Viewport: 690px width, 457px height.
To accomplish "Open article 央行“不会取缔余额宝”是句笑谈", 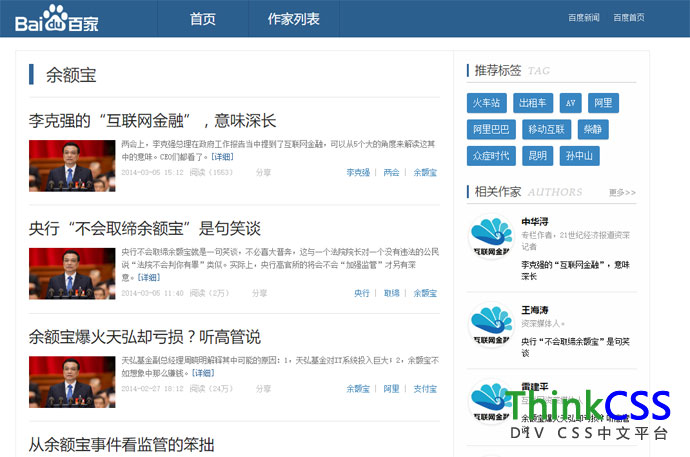I will tap(145, 228).
